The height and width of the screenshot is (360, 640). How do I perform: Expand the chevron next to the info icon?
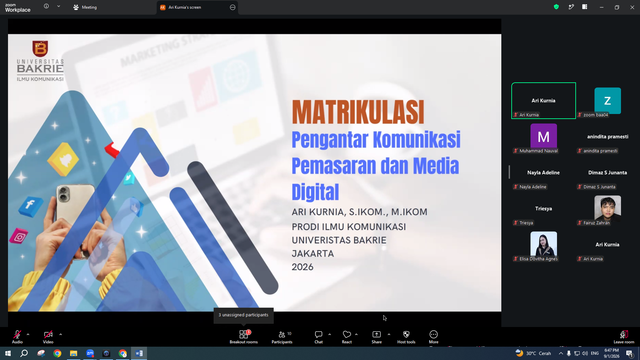click(58, 7)
